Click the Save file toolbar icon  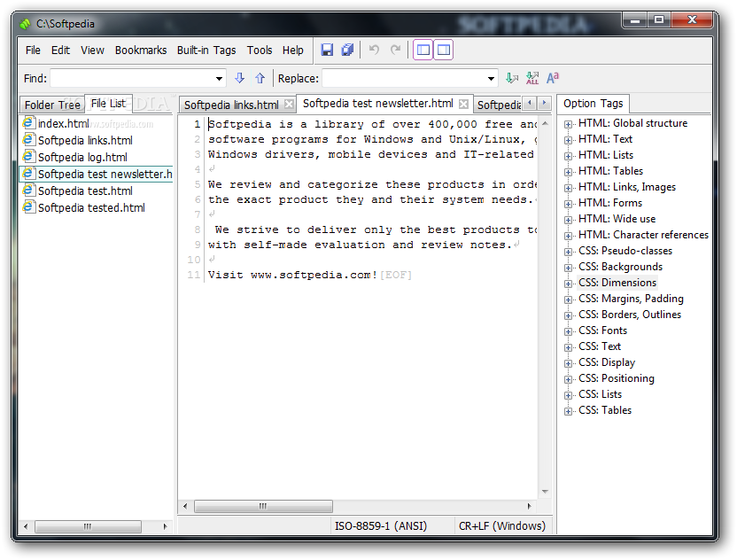point(327,50)
